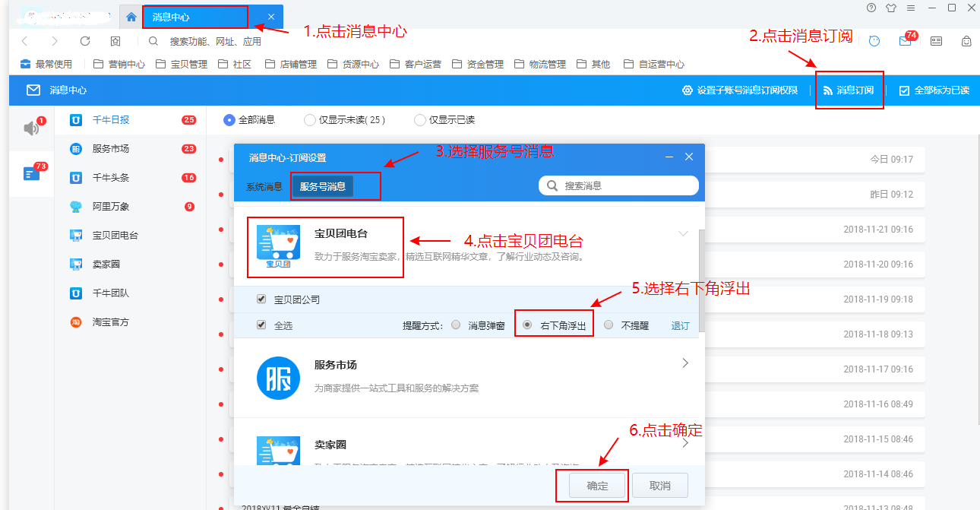
Task: Open the mail icon with 74 badge
Action: [x=905, y=41]
